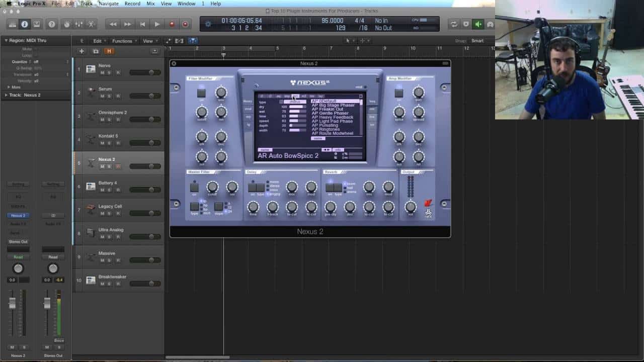Screen dimensions: 644x362
Task: Click the Record button
Action: [172, 24]
